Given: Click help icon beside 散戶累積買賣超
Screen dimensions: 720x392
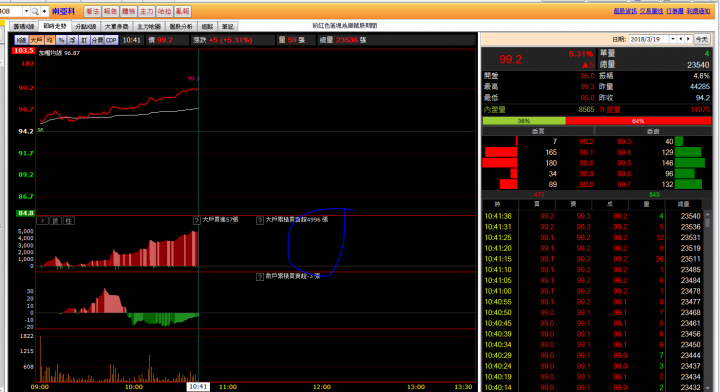Looking at the screenshot, I should click(x=260, y=277).
